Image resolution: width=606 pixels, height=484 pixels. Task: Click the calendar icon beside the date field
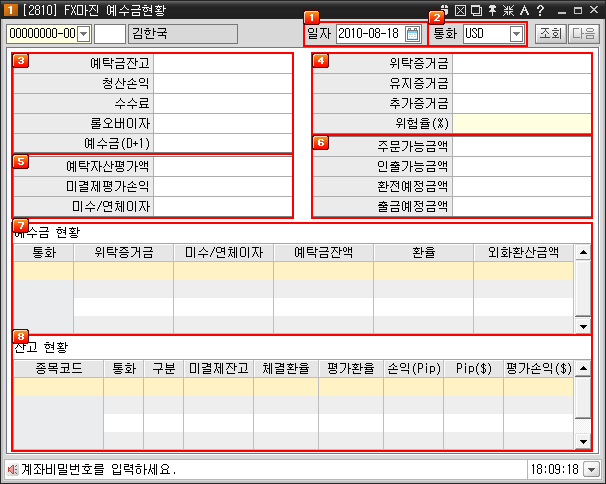(x=412, y=33)
